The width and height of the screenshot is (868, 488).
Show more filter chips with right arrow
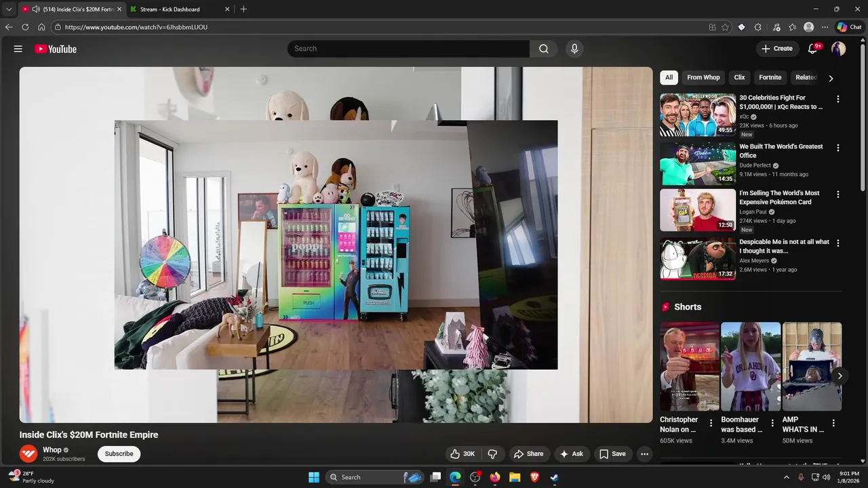[831, 78]
